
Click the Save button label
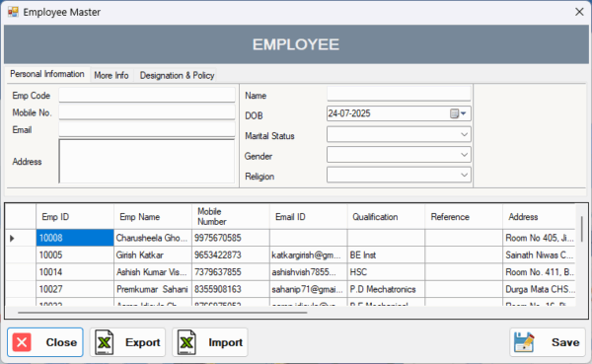tap(565, 342)
